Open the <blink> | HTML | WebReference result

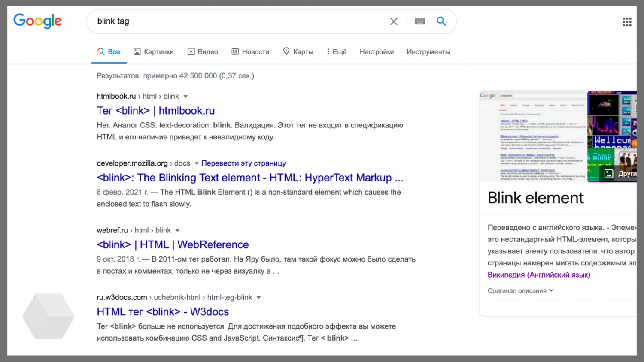[x=173, y=244]
